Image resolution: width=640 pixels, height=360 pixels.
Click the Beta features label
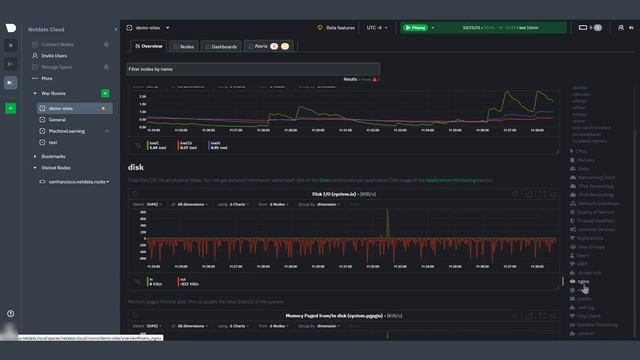coord(340,28)
